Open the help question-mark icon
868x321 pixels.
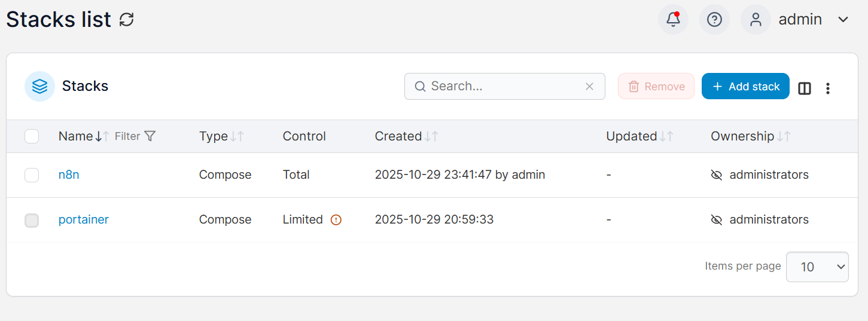[714, 20]
